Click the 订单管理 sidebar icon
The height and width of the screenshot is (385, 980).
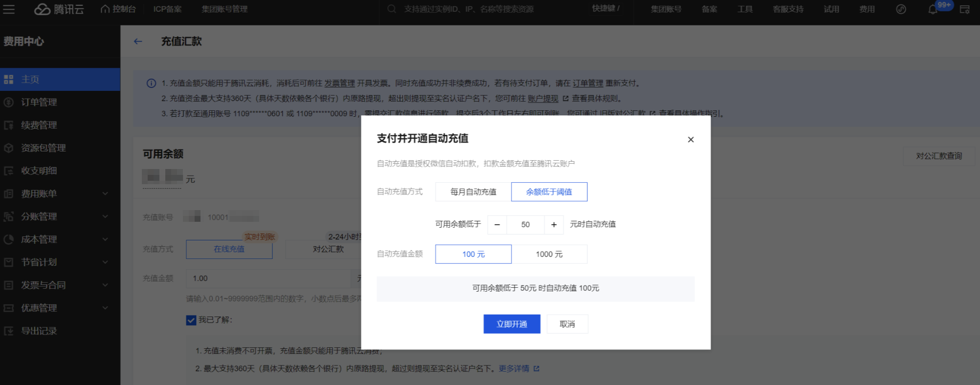(8, 102)
